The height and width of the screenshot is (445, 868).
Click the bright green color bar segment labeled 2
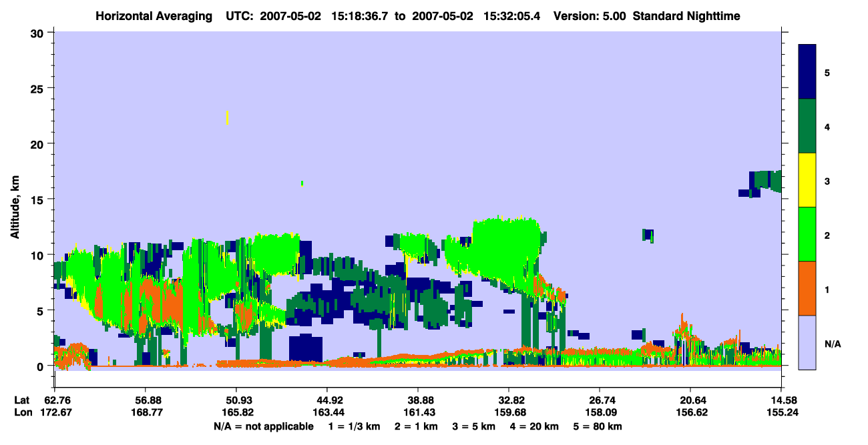tap(807, 234)
